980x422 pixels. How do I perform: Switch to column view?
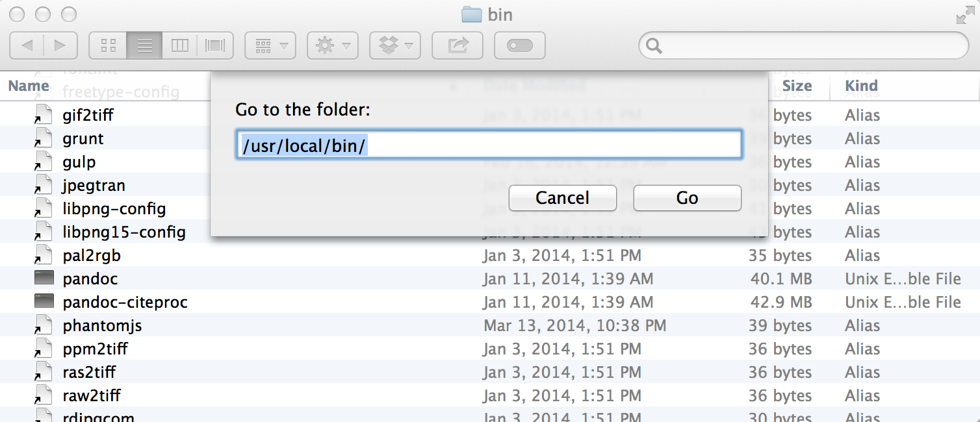click(x=179, y=45)
